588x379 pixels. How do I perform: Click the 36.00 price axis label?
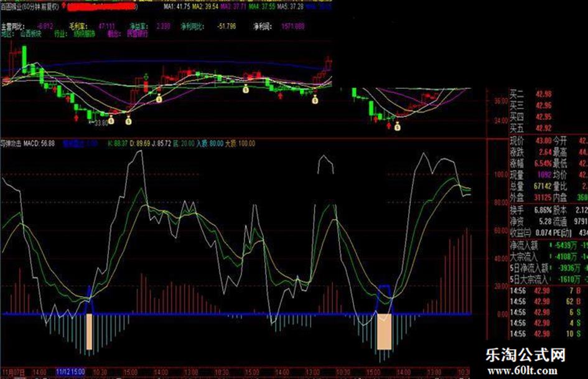pyautogui.click(x=501, y=101)
